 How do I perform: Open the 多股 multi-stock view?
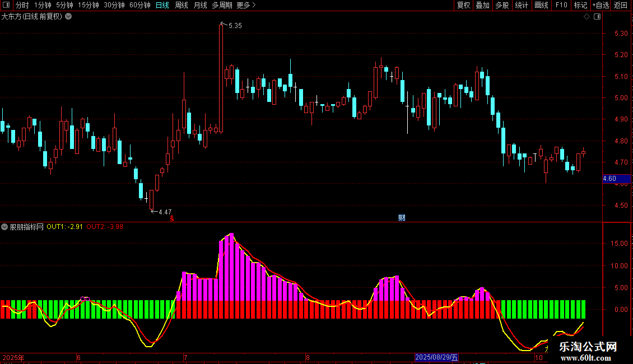click(502, 5)
